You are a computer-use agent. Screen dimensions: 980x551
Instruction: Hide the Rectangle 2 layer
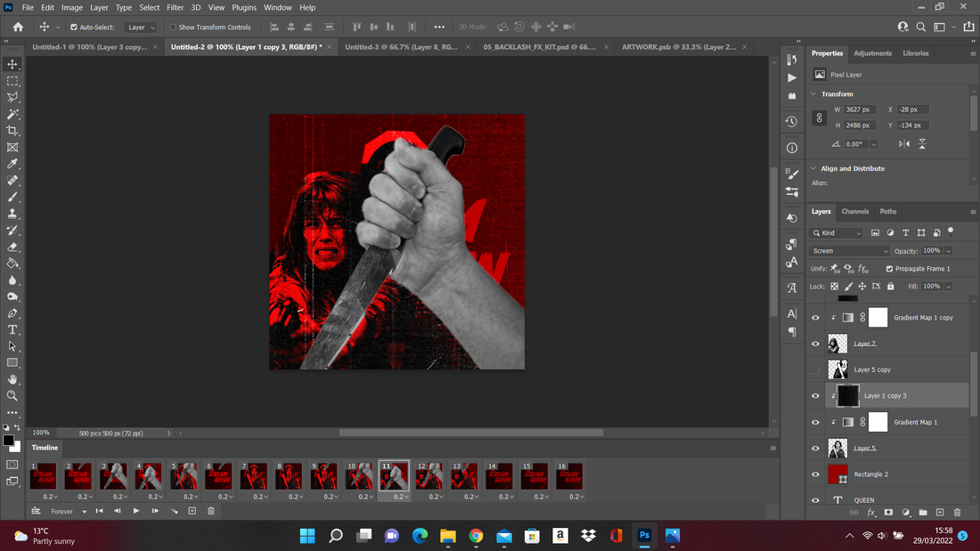click(x=815, y=474)
